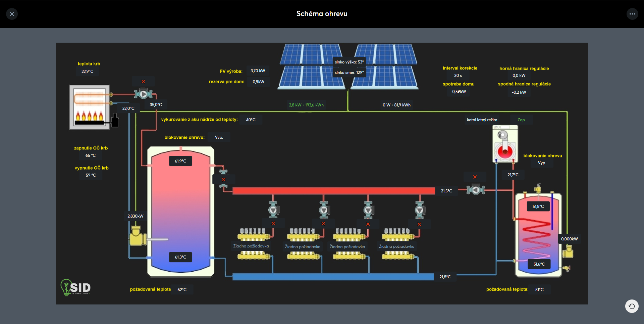The width and height of the screenshot is (644, 324).
Task: Click the first floor heating manifold icon
Action: (x=253, y=234)
